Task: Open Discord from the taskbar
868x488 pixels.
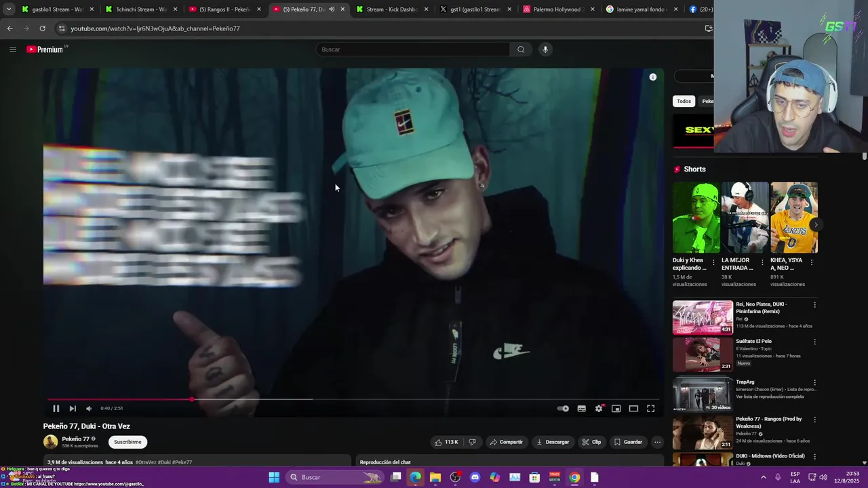Action: (x=475, y=477)
